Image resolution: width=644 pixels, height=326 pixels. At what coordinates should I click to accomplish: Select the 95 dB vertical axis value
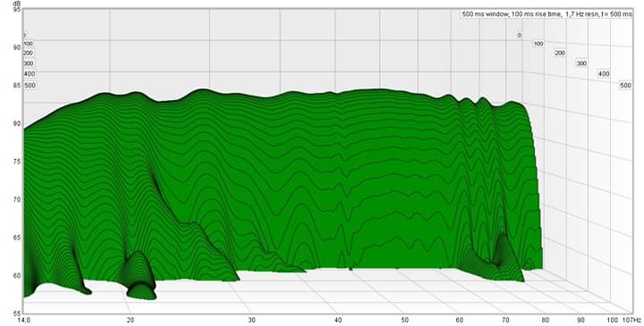[16, 9]
